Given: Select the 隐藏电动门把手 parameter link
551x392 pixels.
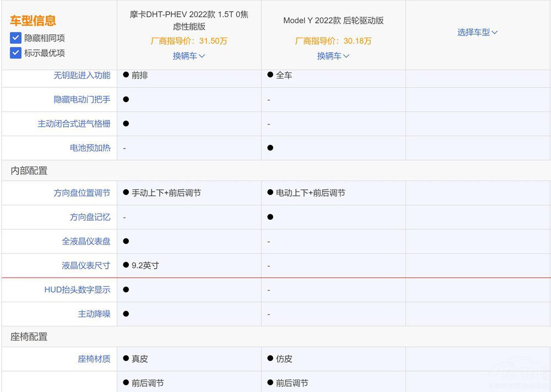Looking at the screenshot, I should [x=82, y=100].
